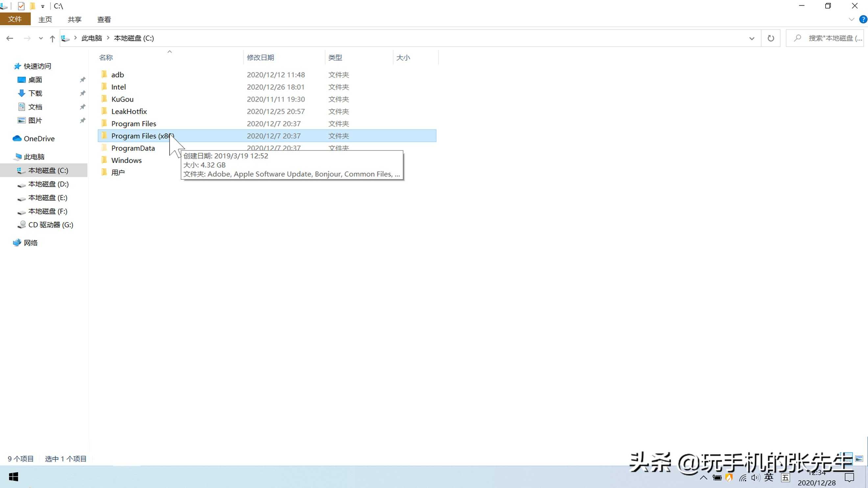The height and width of the screenshot is (488, 868).
Task: Click up directory navigation icon
Action: [53, 38]
